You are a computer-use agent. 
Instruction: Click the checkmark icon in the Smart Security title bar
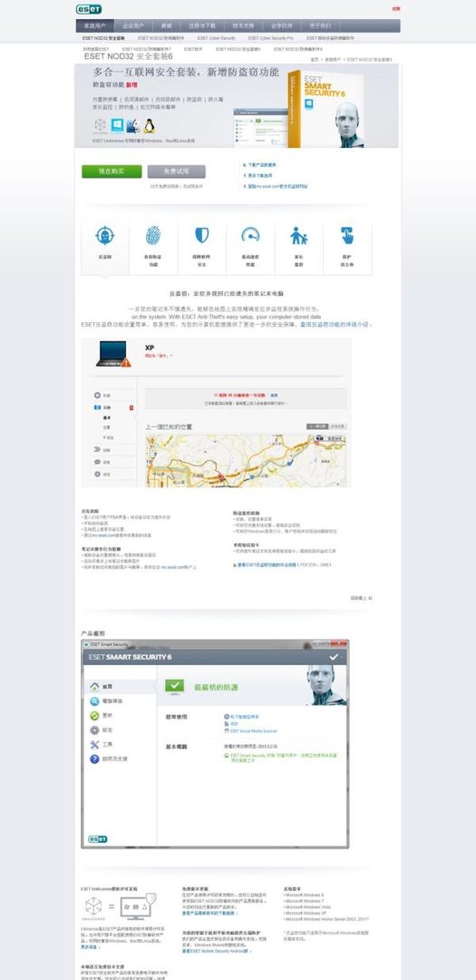334,657
